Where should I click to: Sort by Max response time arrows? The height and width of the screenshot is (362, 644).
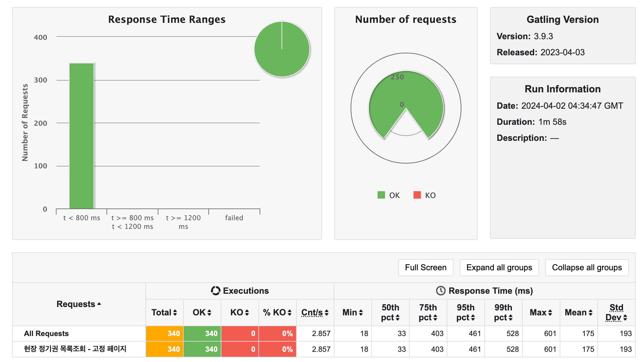click(x=550, y=313)
